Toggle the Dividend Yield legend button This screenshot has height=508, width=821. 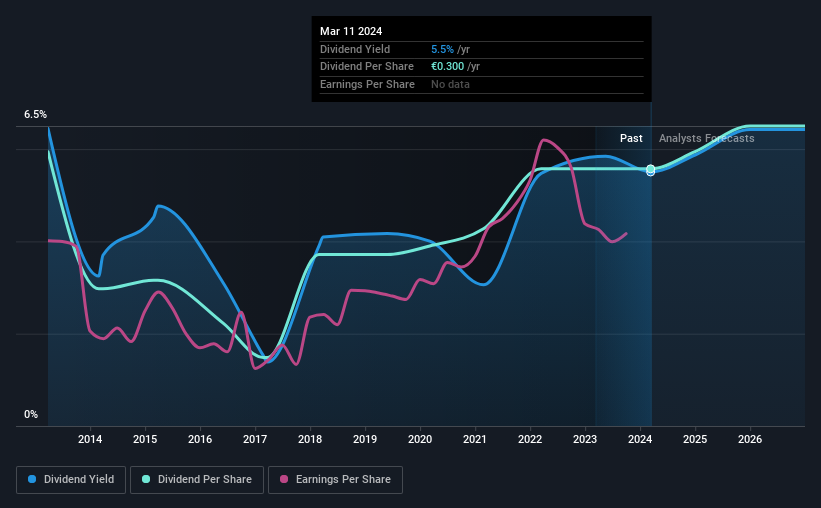click(71, 479)
